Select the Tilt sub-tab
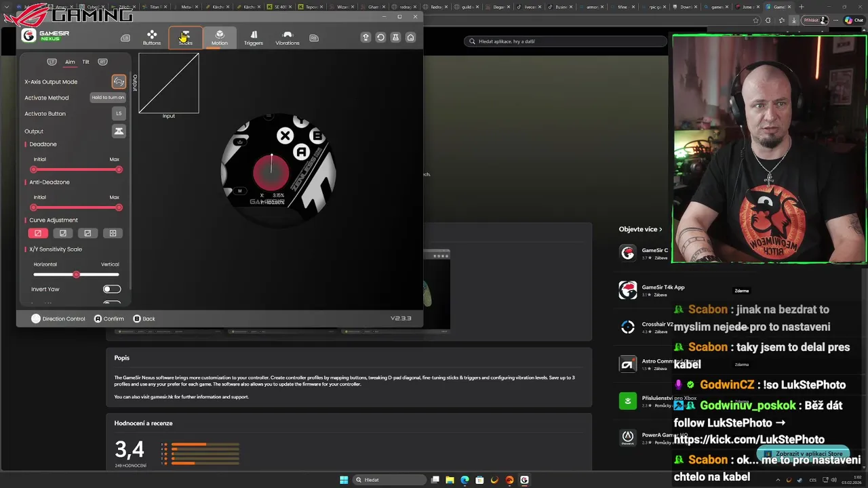868x488 pixels. tap(86, 62)
